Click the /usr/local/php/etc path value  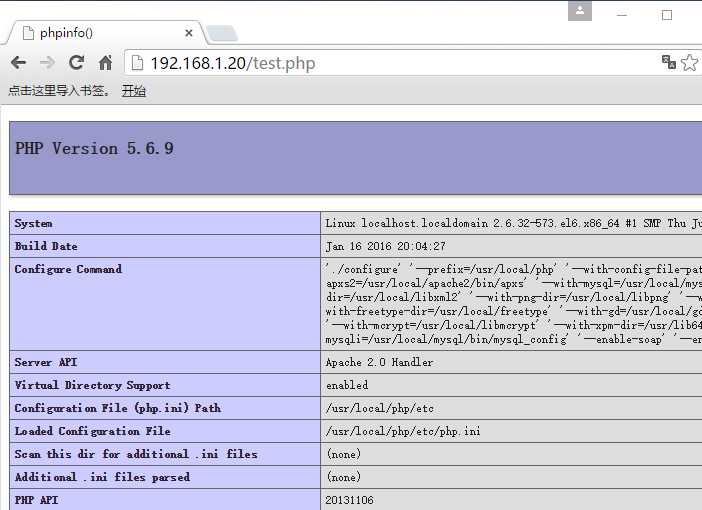tap(380, 408)
